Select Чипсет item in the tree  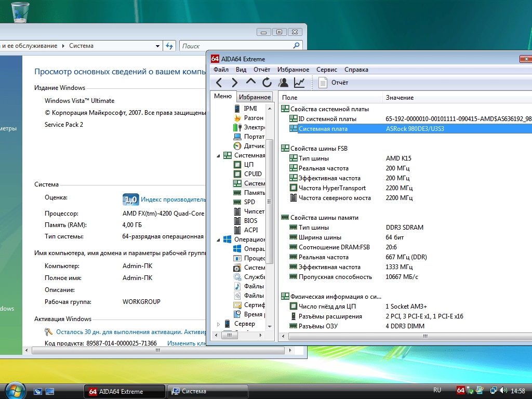[x=249, y=211]
